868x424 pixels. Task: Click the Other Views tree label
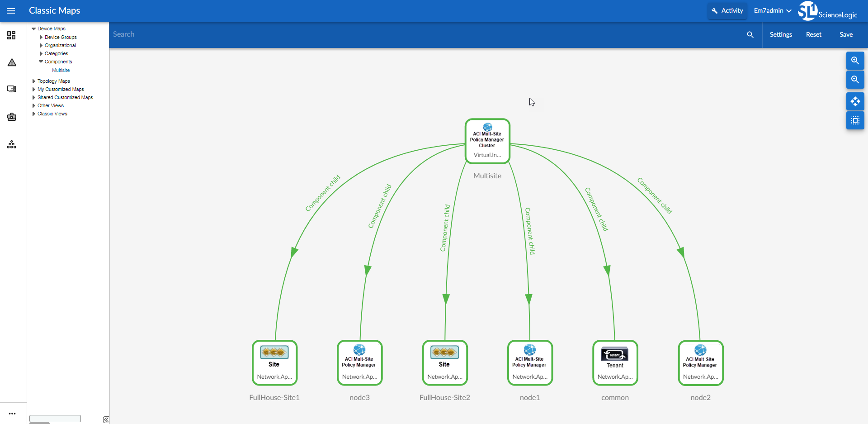click(x=51, y=105)
